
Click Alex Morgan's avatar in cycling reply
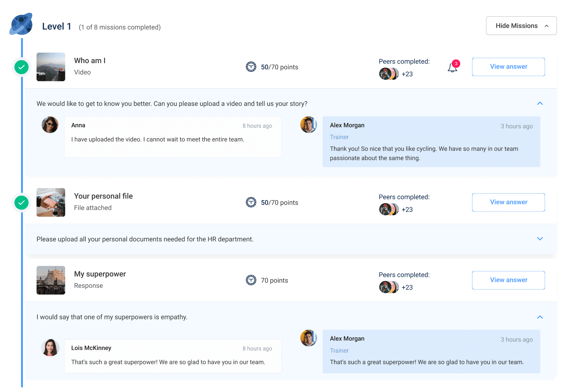coord(308,124)
